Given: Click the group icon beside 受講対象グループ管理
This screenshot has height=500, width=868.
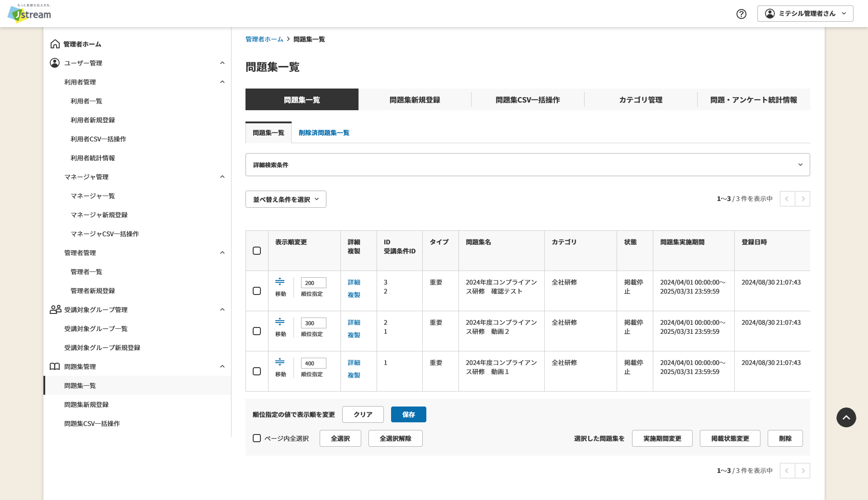Looking at the screenshot, I should pyautogui.click(x=56, y=309).
